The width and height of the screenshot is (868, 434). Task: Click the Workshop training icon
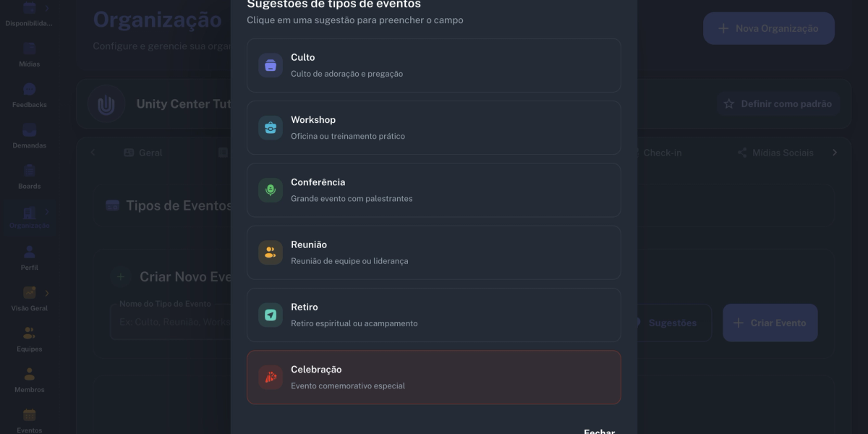pyautogui.click(x=269, y=127)
